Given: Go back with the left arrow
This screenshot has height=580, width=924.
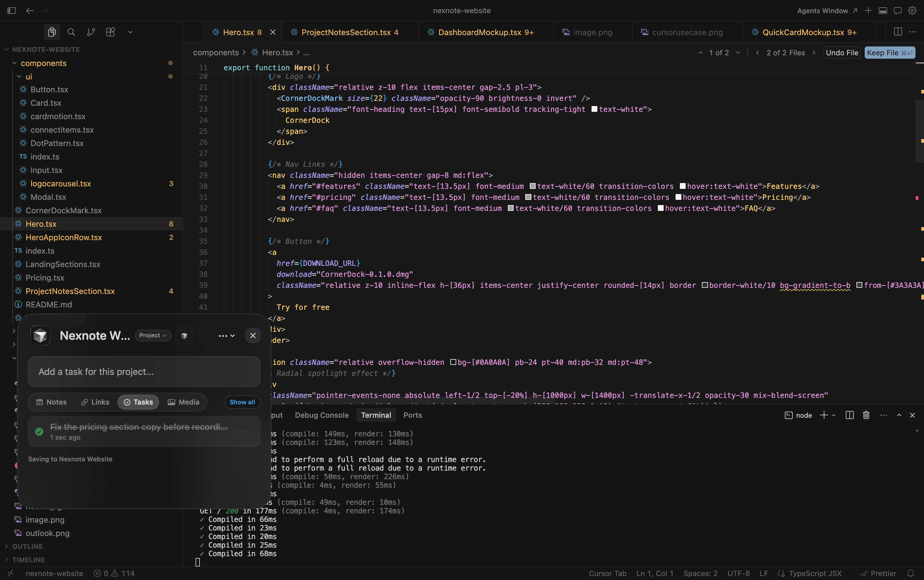Looking at the screenshot, I should click(x=30, y=11).
